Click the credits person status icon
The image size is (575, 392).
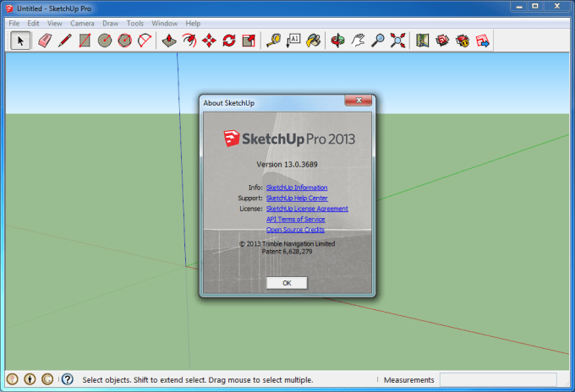(30, 379)
